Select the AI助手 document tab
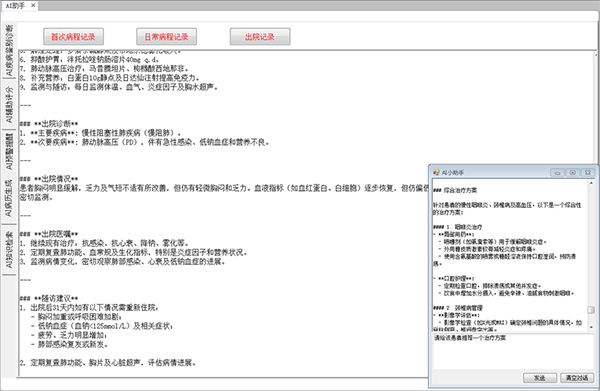600x391 pixels. [x=15, y=5]
